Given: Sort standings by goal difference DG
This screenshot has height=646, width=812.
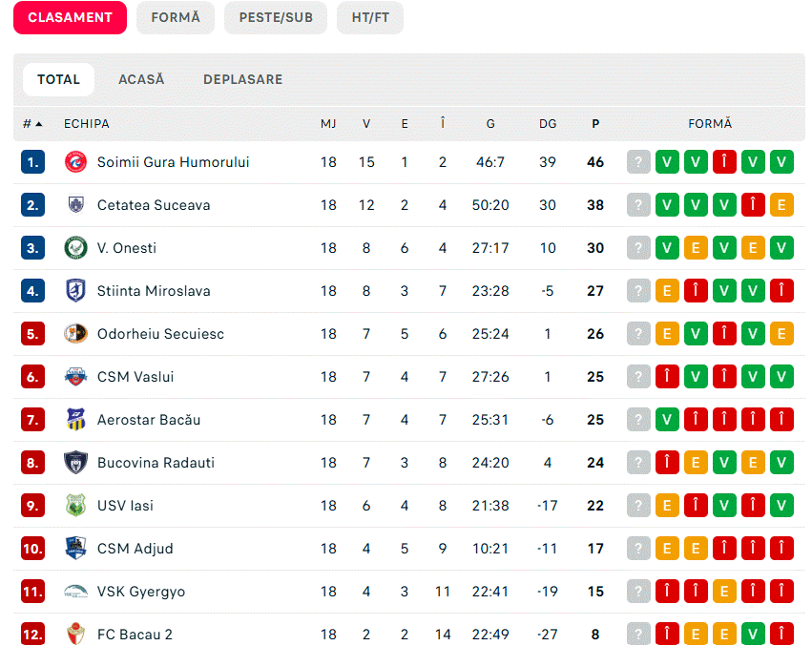Looking at the screenshot, I should coord(548,124).
